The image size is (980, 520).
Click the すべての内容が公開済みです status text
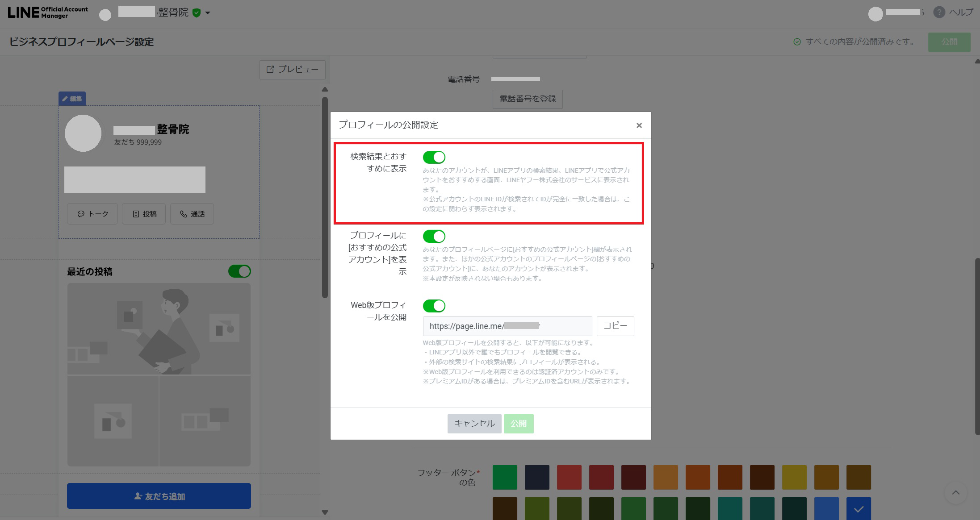860,42
